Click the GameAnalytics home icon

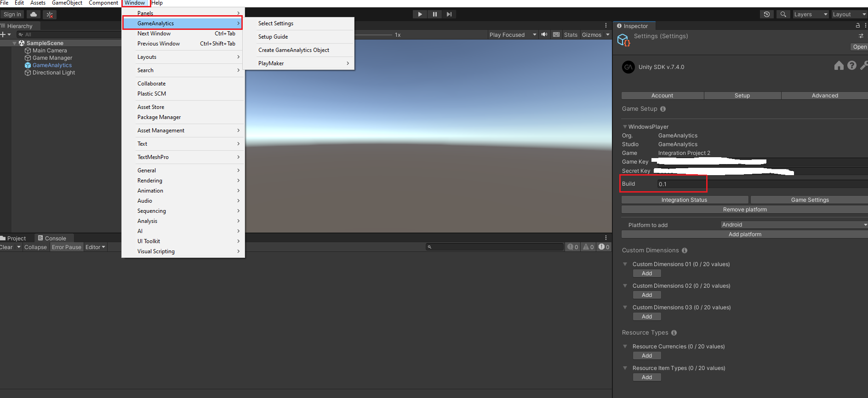(839, 66)
